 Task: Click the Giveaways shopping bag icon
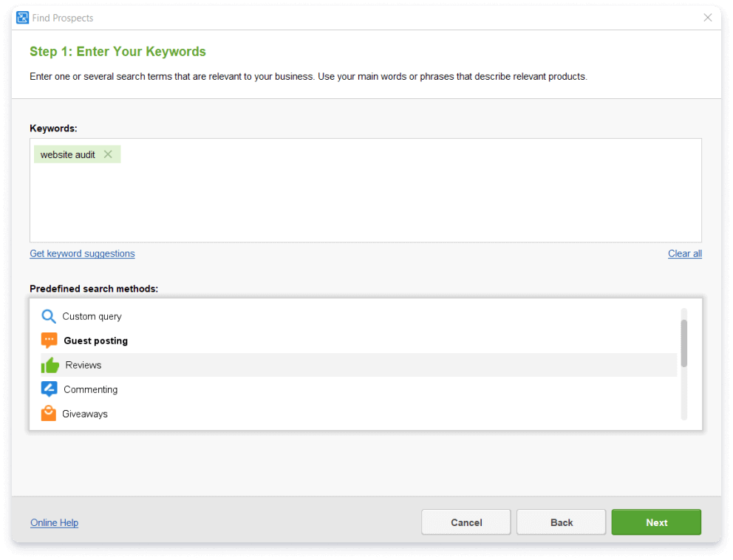(x=49, y=414)
